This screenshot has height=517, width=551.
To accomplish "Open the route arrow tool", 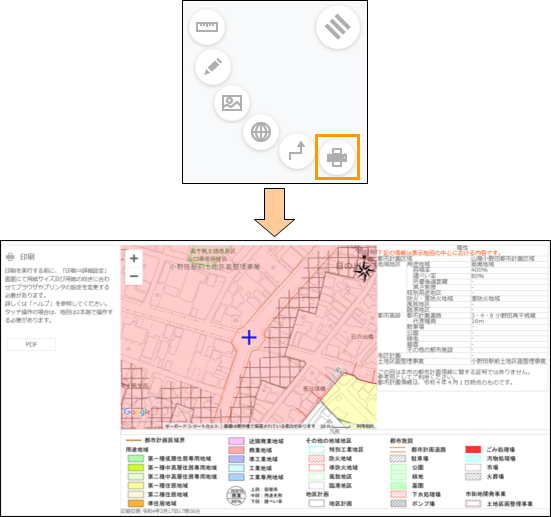I will (297, 151).
